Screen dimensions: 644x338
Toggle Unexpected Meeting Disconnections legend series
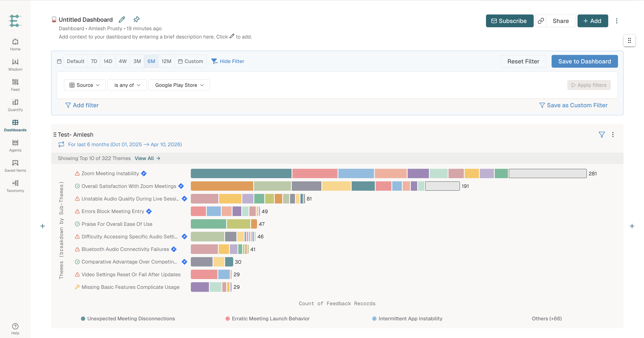pos(128,318)
